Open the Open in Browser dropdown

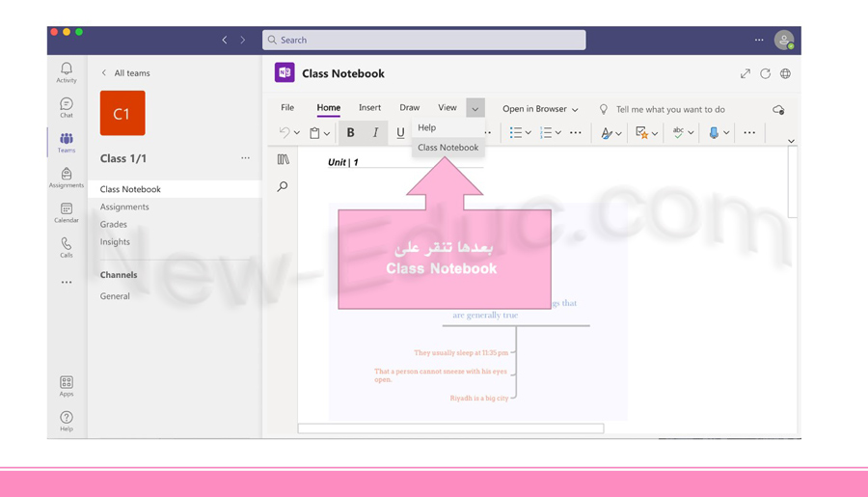pos(540,109)
